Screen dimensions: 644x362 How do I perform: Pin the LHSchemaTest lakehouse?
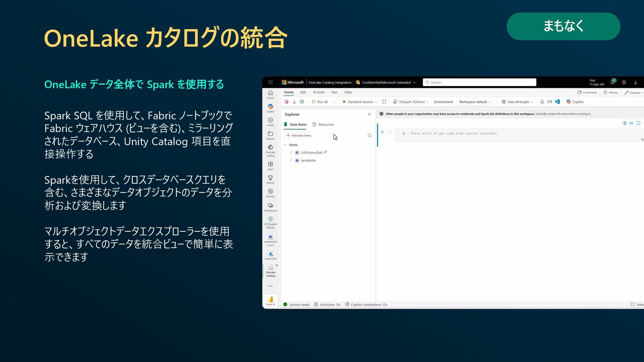coord(325,152)
